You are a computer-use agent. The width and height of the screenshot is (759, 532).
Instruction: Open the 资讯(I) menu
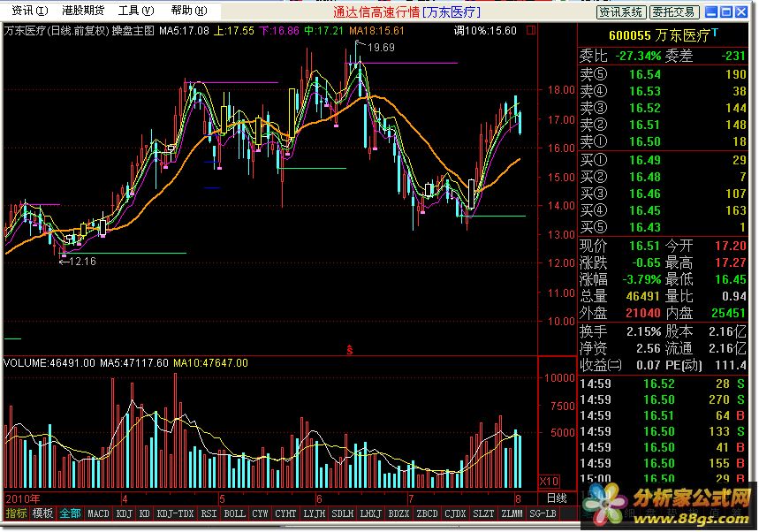coord(29,11)
